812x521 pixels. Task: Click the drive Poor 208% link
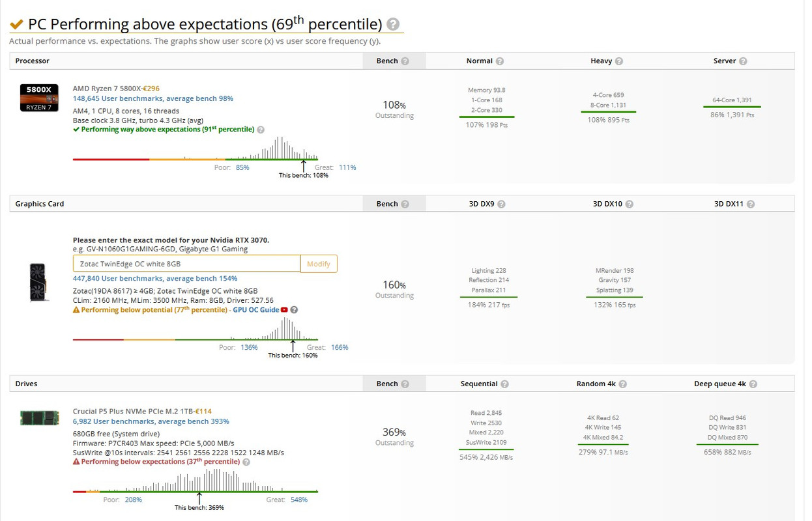(x=133, y=500)
